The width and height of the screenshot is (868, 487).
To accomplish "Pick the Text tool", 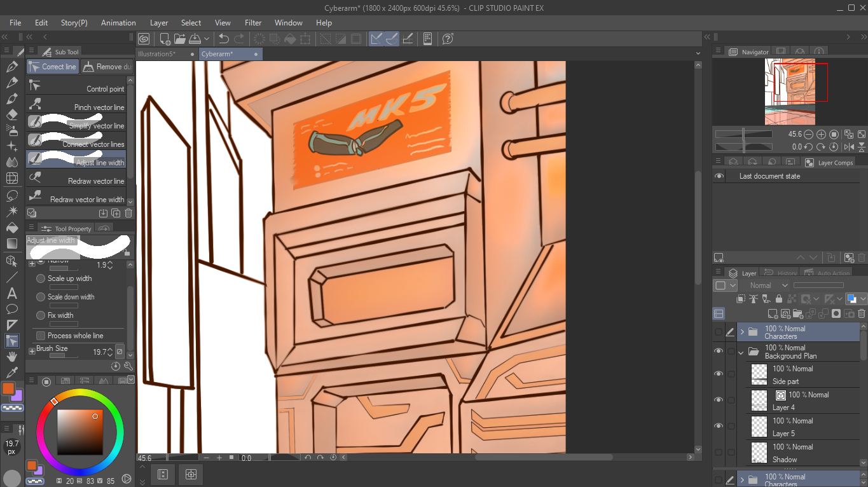I will tap(11, 293).
